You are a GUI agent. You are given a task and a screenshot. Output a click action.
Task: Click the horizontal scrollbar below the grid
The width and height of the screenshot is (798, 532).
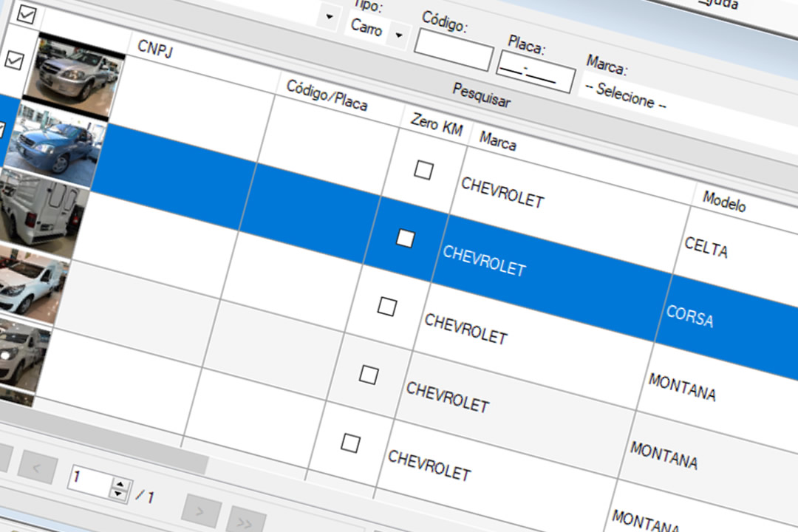[x=104, y=442]
